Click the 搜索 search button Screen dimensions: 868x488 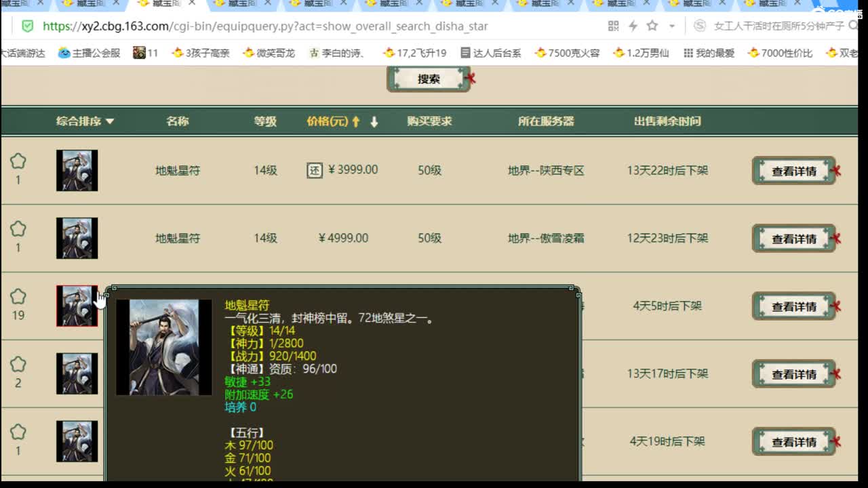[429, 79]
